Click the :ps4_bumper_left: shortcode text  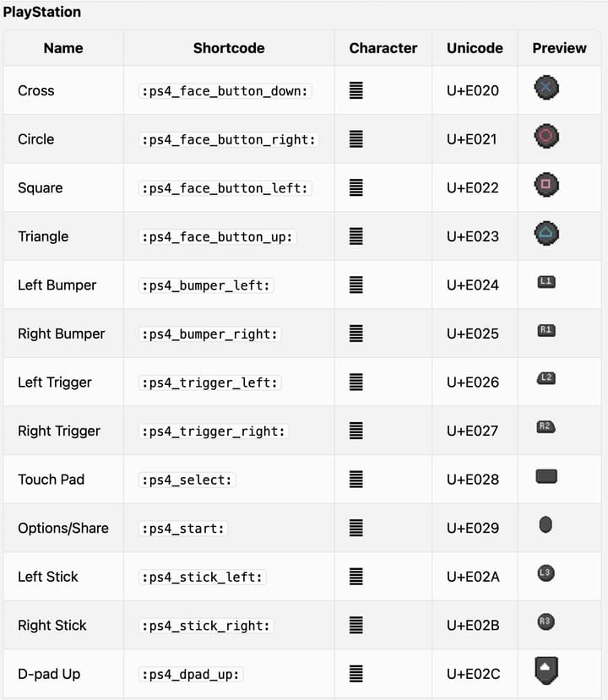point(207,285)
